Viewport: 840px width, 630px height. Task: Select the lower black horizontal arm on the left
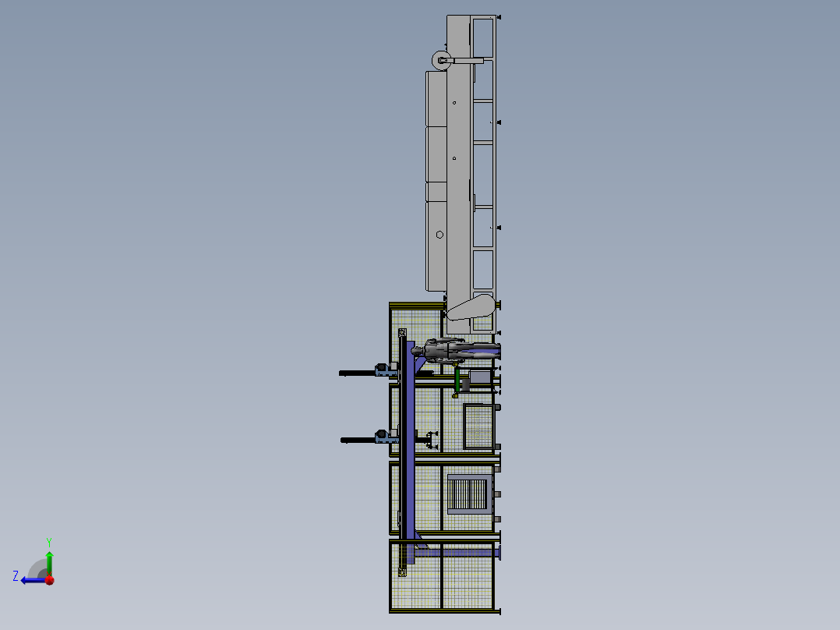pyautogui.click(x=358, y=441)
